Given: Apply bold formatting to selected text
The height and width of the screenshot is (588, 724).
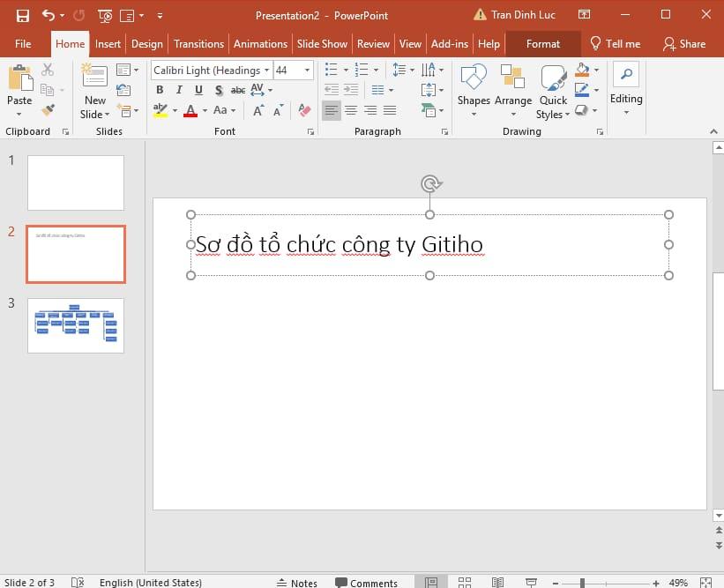Looking at the screenshot, I should [x=160, y=90].
